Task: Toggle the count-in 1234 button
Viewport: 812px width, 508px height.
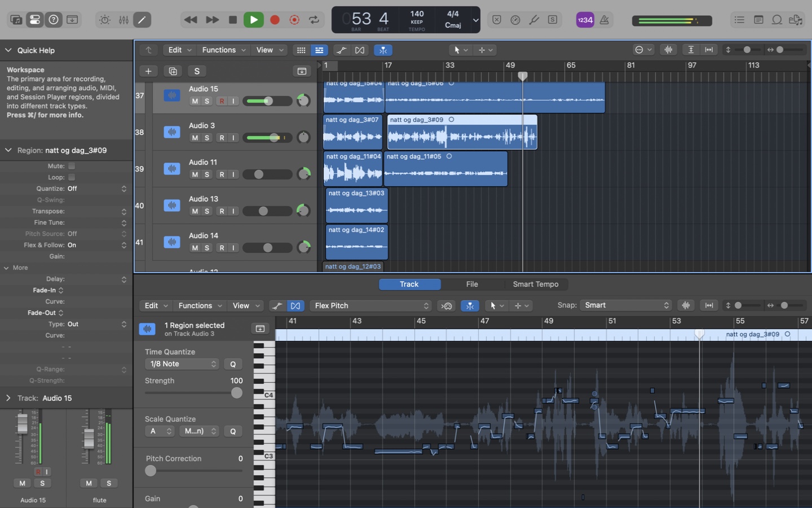Action: 585,20
